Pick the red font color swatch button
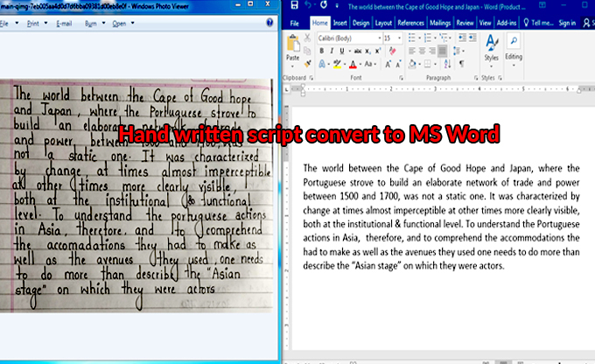Screen dimensions: 595x364 pos(353,65)
